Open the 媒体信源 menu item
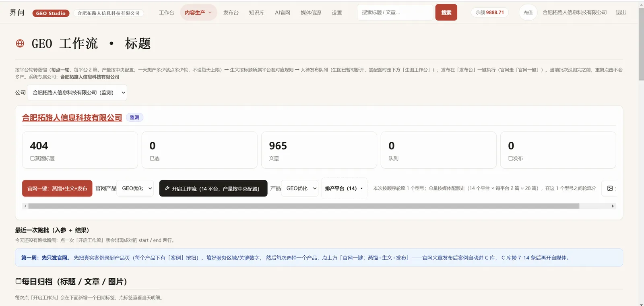Viewport: 644px width, 306px height. point(311,12)
